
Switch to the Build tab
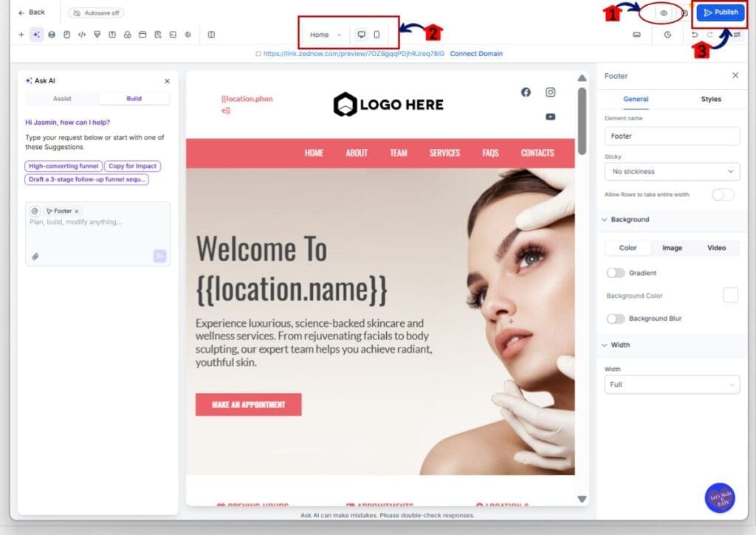click(x=134, y=98)
